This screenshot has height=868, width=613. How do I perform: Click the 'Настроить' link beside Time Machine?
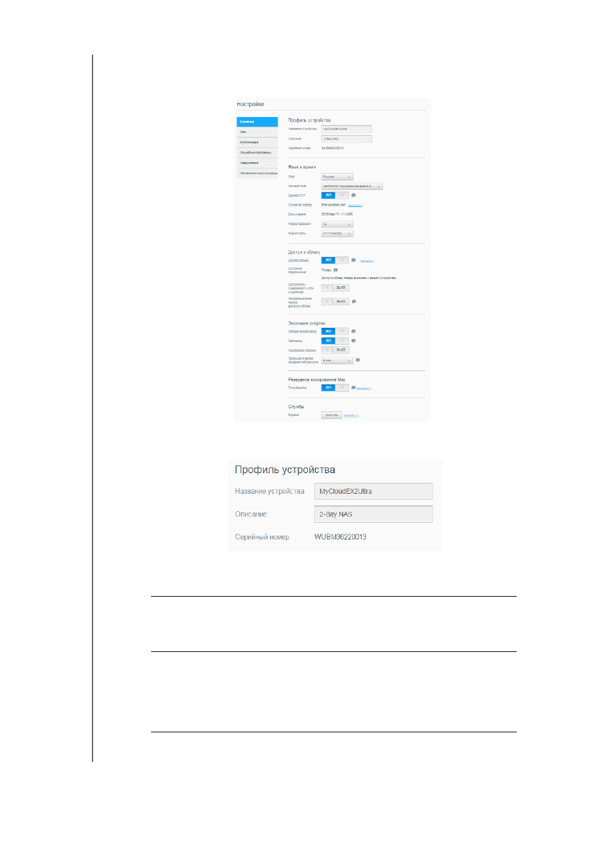click(x=364, y=388)
